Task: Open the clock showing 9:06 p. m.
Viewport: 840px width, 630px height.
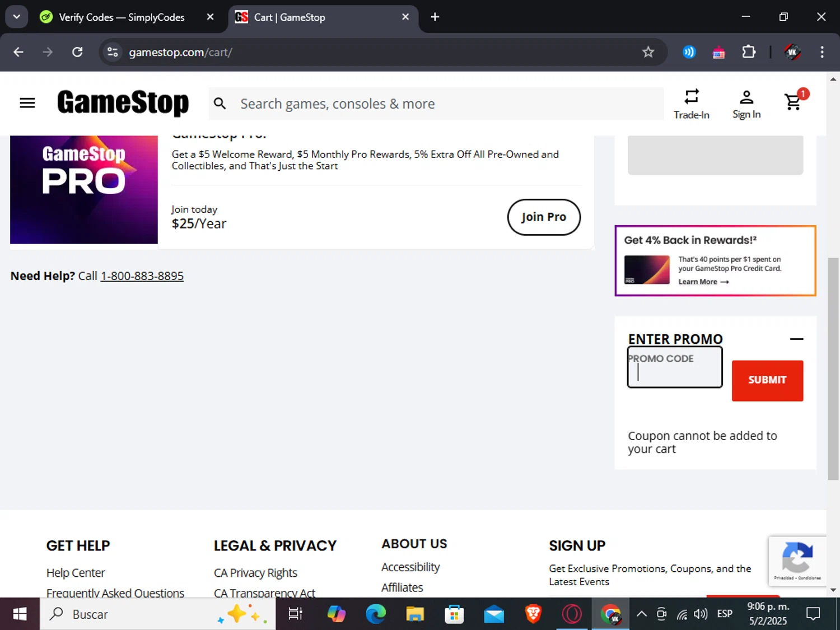Action: (x=768, y=614)
